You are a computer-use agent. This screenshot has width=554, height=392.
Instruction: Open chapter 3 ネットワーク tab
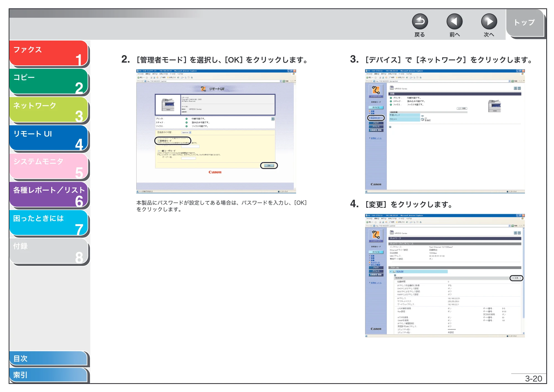[48, 110]
